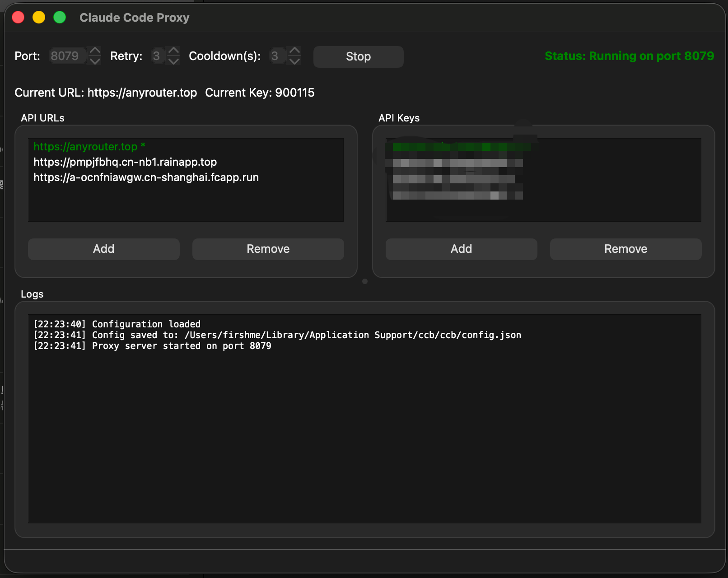Viewport: 728px width, 578px height.
Task: Decrease the Retry count with down arrow
Action: [x=173, y=61]
